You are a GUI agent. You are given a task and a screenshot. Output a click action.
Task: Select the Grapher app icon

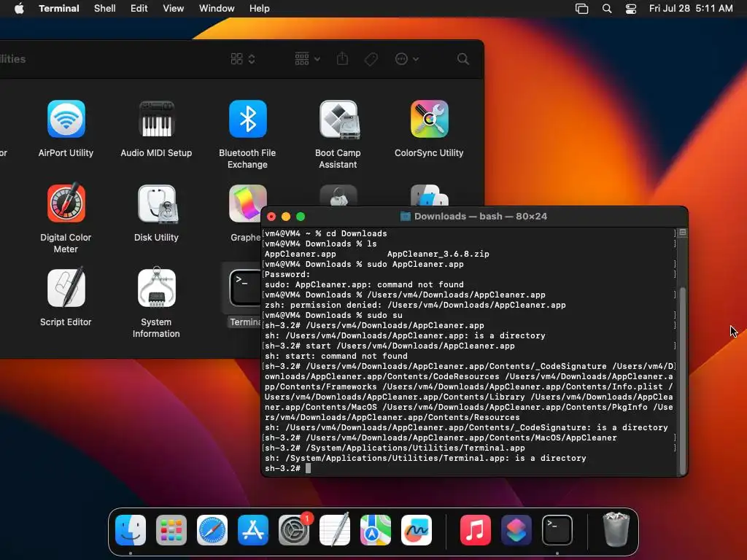pos(248,203)
